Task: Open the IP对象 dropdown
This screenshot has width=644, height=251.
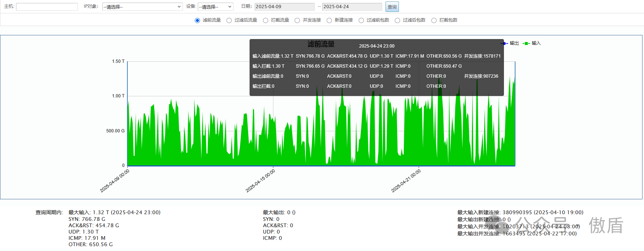Action: point(142,7)
